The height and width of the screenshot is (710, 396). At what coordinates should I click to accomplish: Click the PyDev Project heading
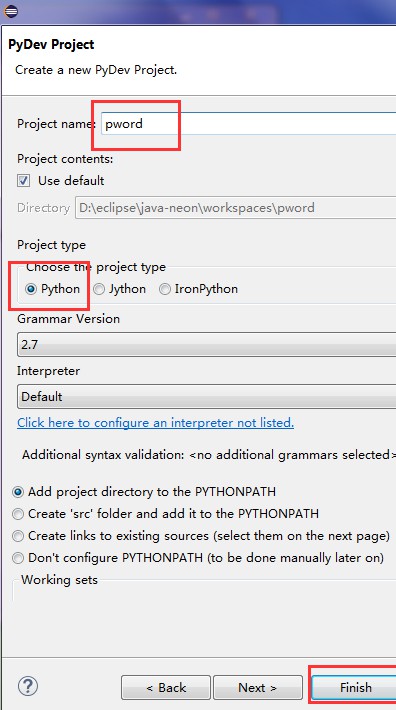[x=51, y=45]
